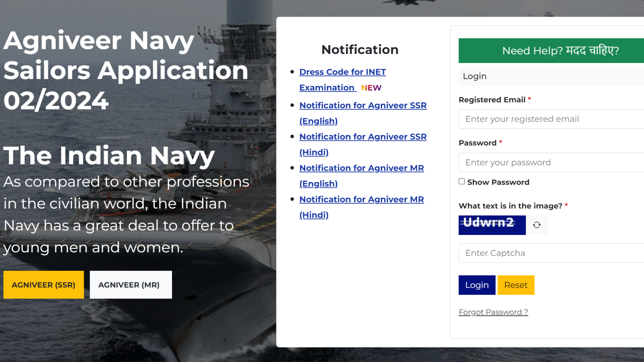
Task: Click the Notification heading text
Action: coord(360,50)
